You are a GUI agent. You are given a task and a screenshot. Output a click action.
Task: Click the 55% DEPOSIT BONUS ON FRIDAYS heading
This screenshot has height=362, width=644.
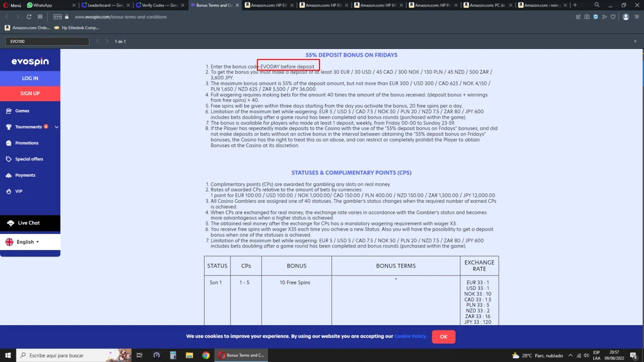click(x=351, y=55)
